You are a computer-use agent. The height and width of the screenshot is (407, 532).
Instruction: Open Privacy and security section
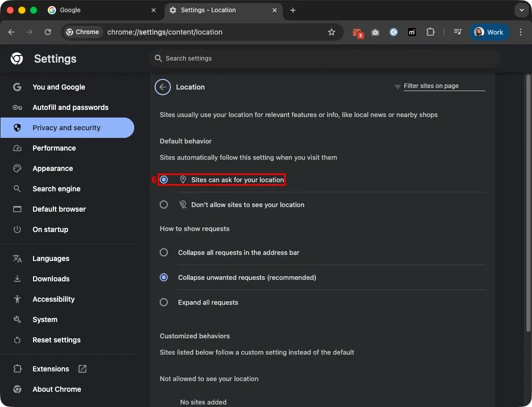tap(67, 128)
